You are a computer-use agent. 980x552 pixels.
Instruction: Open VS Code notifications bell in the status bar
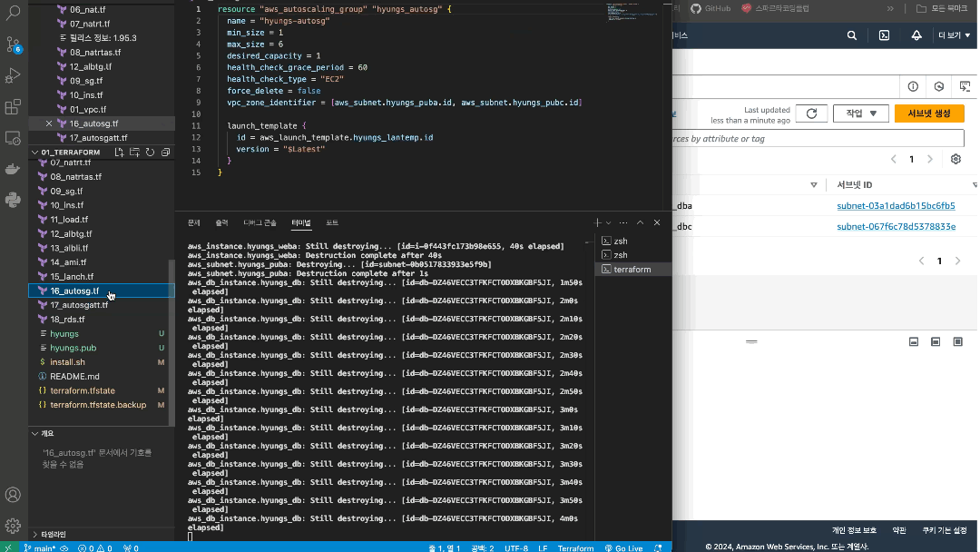pyautogui.click(x=658, y=547)
